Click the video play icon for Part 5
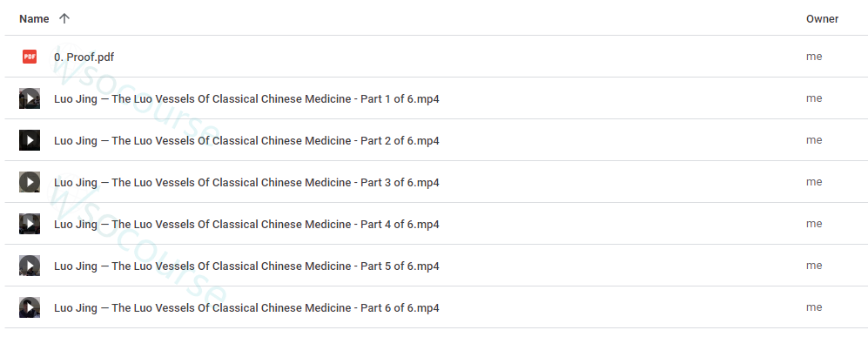 30,266
